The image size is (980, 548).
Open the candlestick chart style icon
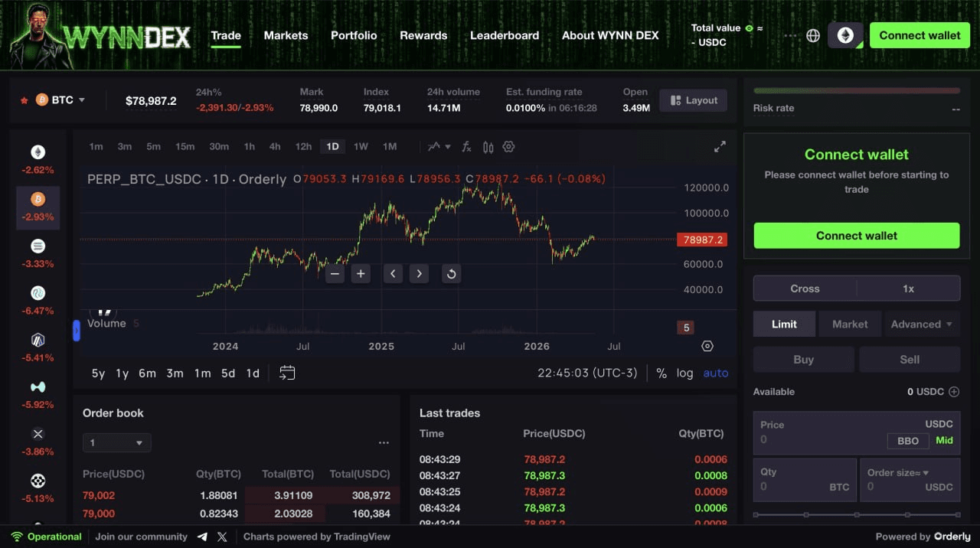pos(488,146)
